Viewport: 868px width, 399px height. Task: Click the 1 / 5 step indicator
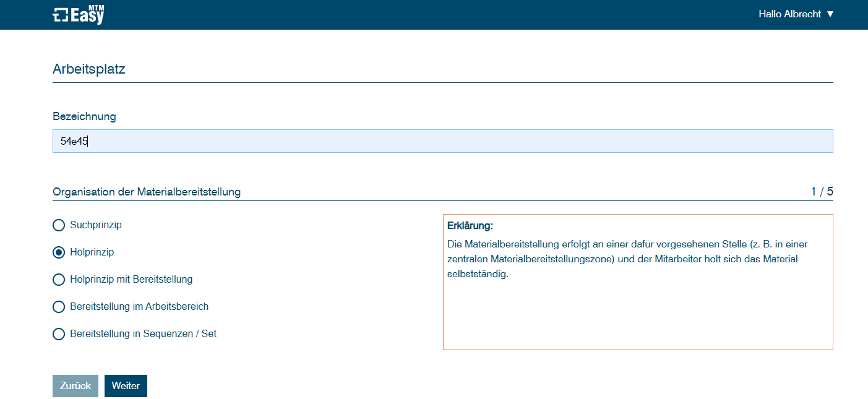coord(822,192)
